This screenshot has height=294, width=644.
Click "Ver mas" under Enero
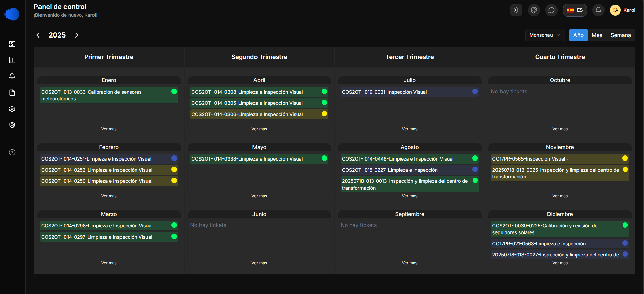(109, 129)
